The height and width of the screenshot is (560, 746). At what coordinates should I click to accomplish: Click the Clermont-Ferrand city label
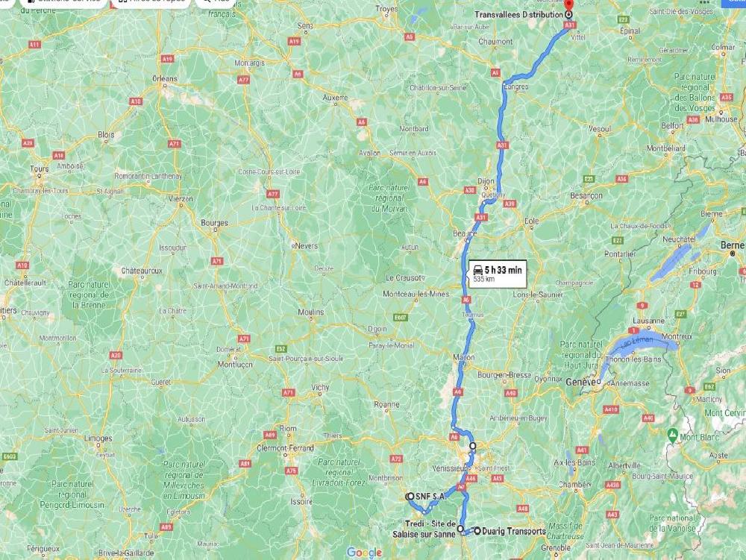point(285,448)
